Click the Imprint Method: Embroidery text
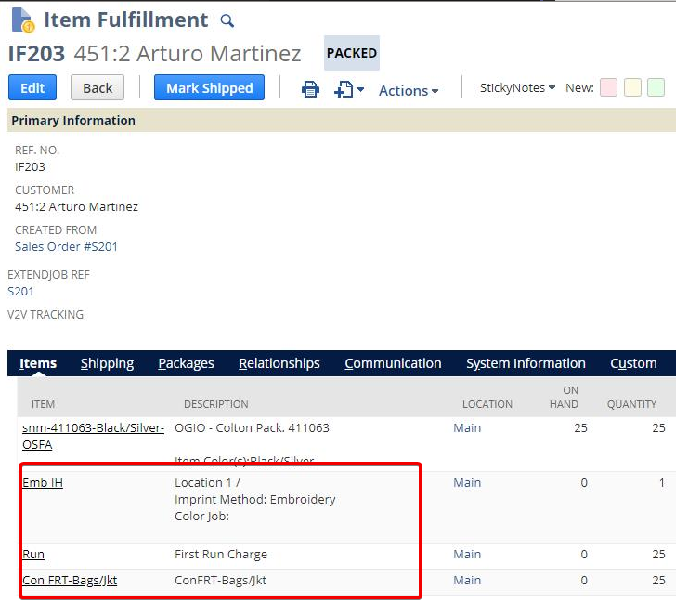676x616 pixels. pyautogui.click(x=254, y=500)
